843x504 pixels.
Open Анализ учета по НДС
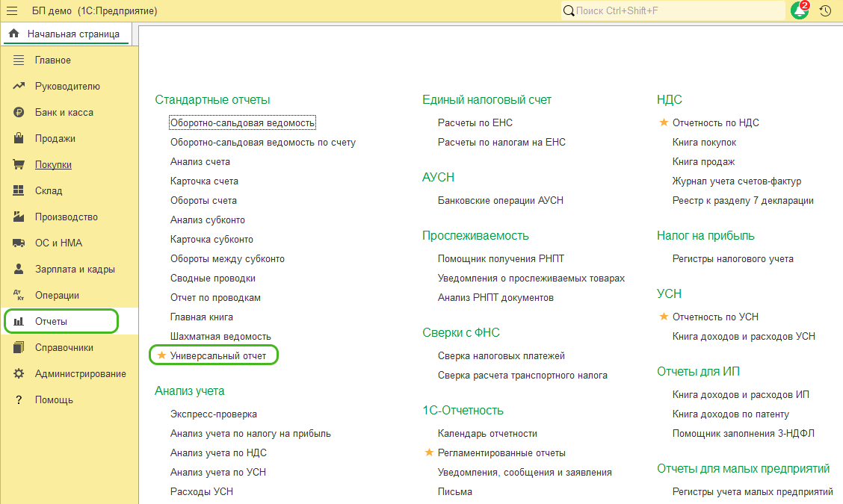point(218,453)
